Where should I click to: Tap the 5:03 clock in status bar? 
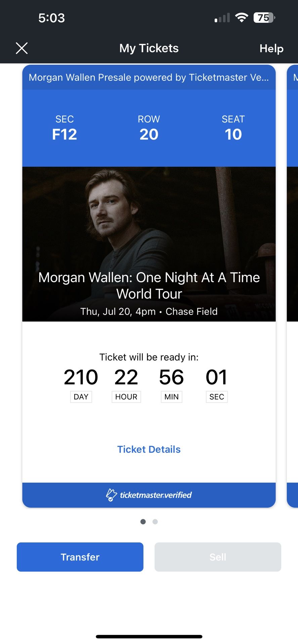pos(51,18)
